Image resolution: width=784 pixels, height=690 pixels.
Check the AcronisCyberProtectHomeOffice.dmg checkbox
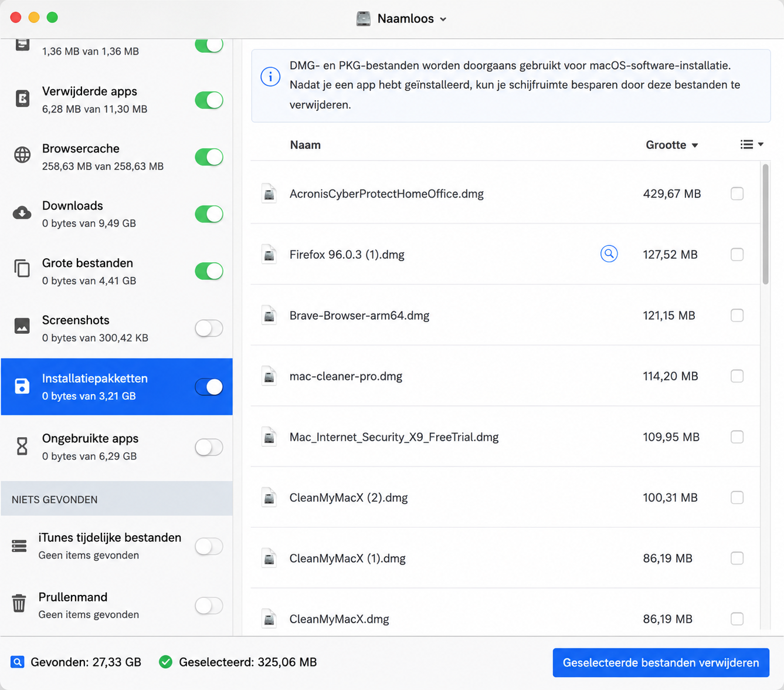click(x=737, y=194)
